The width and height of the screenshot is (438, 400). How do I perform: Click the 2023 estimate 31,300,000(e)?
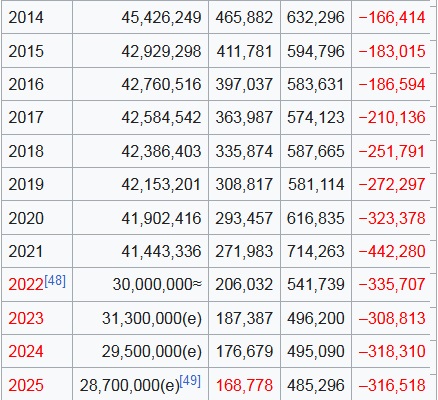pyautogui.click(x=152, y=318)
